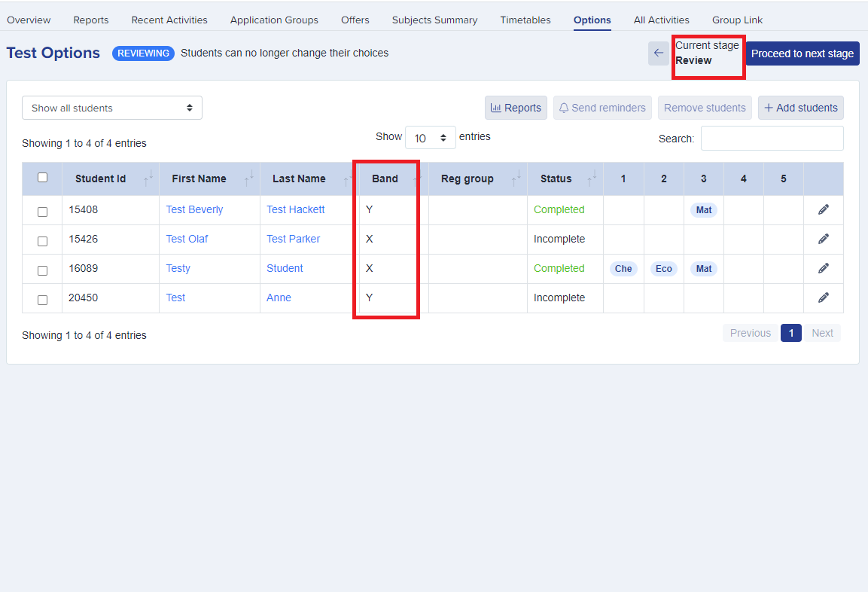Viewport: 868px width, 592px height.
Task: Sort table by Reg group column
Action: (x=515, y=179)
